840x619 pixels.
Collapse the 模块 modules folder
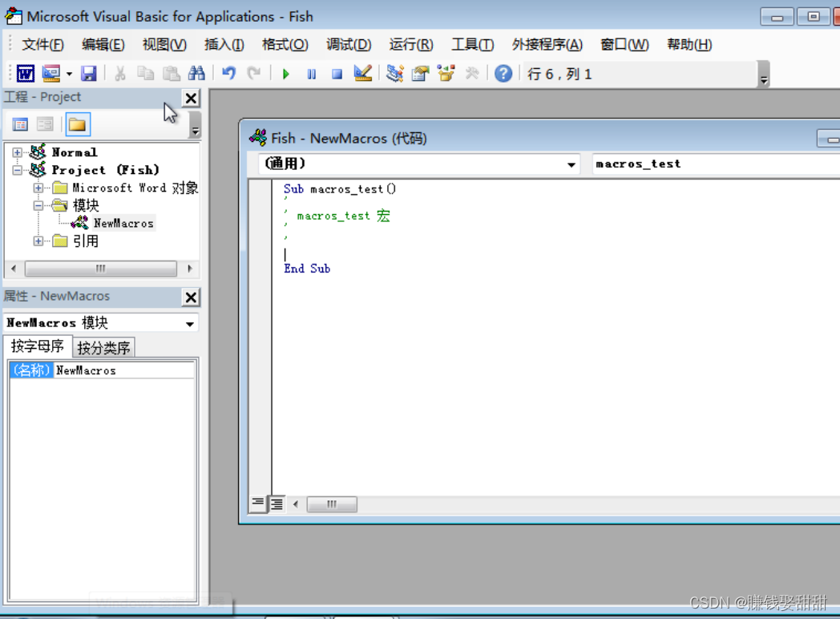(38, 206)
